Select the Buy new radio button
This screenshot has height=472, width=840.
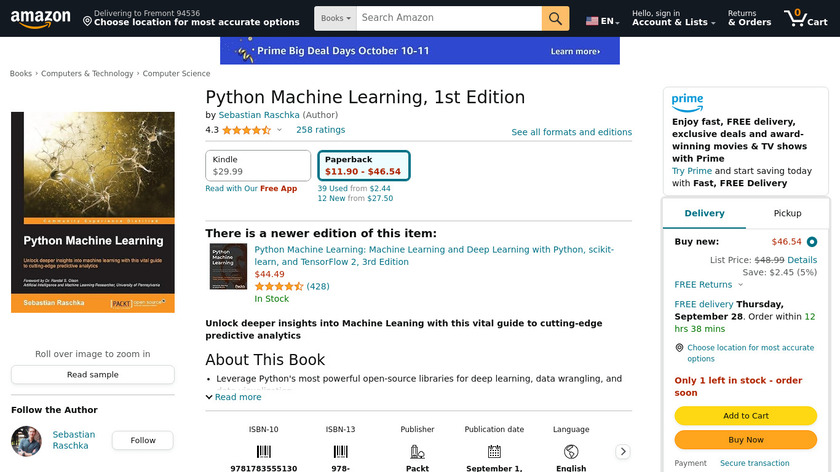click(812, 242)
